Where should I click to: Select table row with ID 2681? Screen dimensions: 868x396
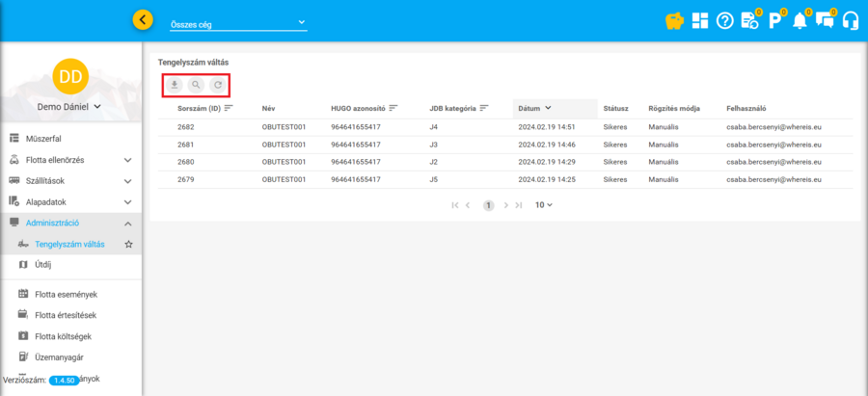[186, 144]
